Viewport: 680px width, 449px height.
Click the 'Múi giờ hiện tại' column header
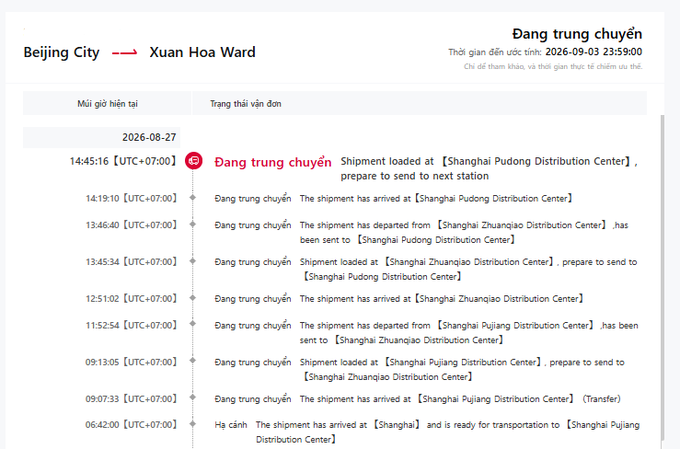(107, 104)
